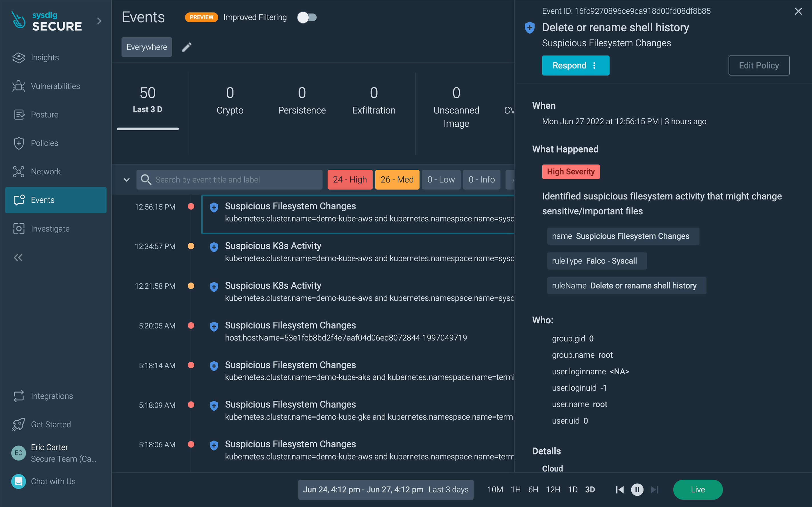Click the Live button on the timeline
This screenshot has width=812, height=507.
tap(698, 490)
